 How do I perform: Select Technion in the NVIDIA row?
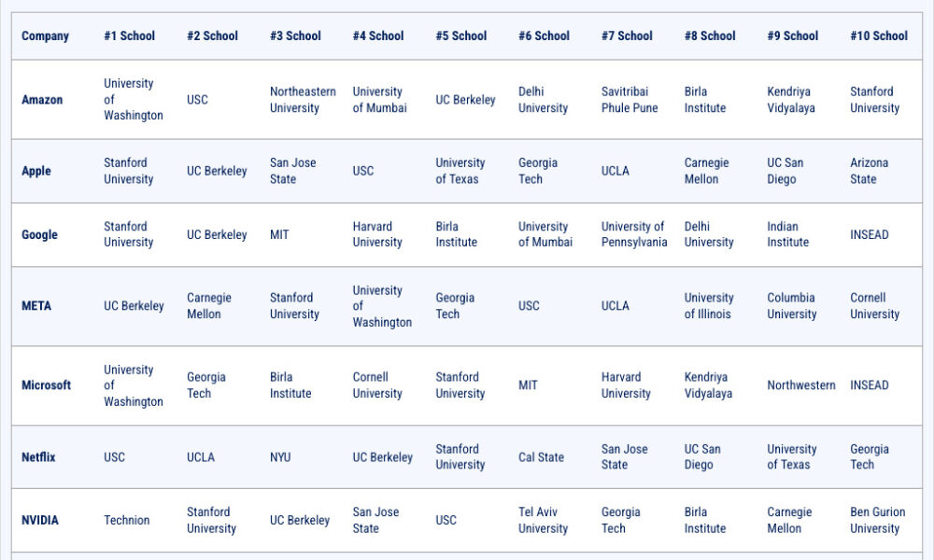click(126, 520)
